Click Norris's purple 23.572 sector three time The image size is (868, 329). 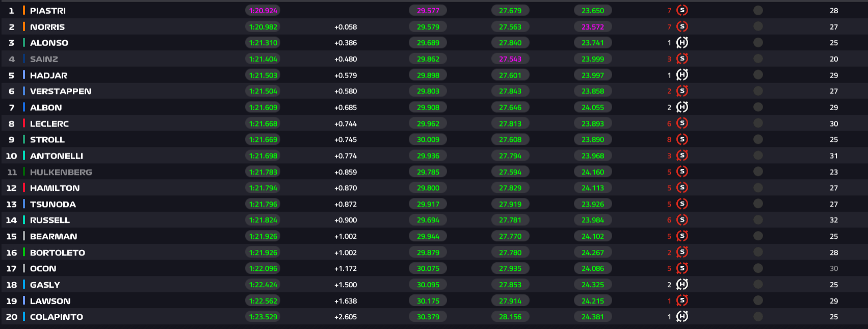pos(593,27)
